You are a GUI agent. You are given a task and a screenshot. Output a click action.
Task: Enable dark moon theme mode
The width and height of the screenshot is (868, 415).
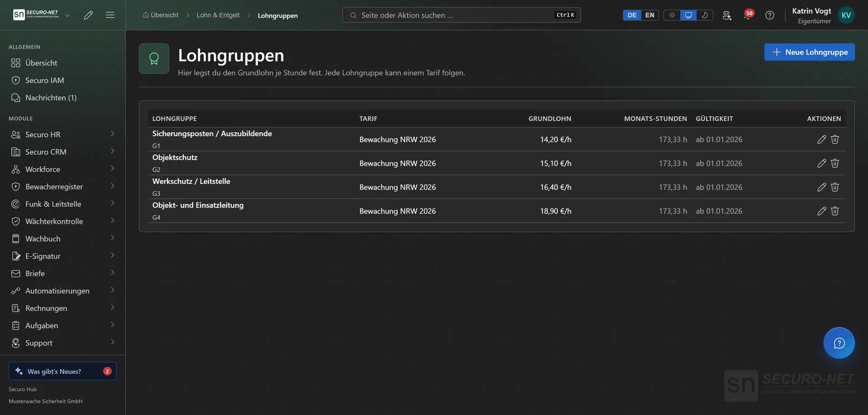tap(705, 15)
